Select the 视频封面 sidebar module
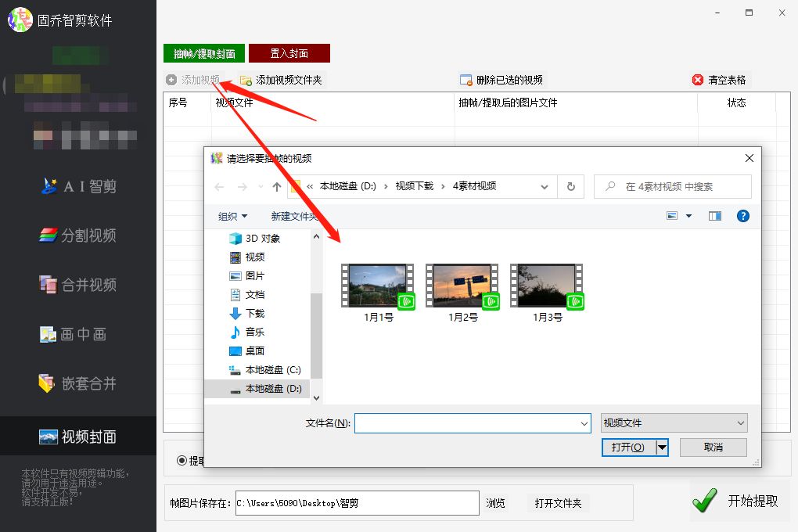The image size is (798, 532). pos(78,437)
